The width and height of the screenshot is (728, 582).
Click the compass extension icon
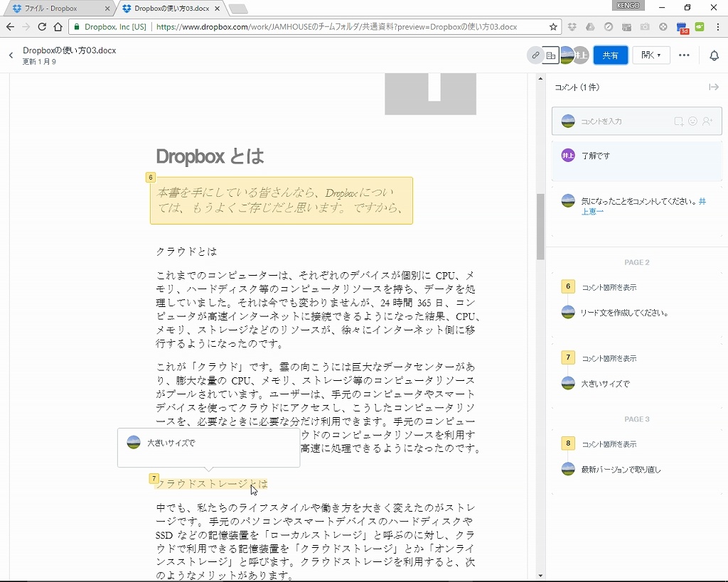(x=609, y=27)
